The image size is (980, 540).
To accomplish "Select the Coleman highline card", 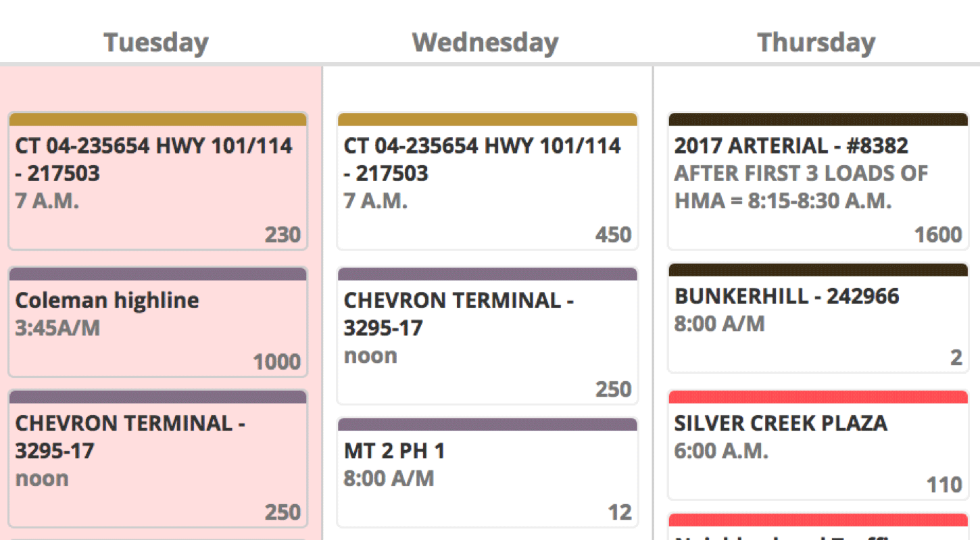I will pyautogui.click(x=157, y=322).
